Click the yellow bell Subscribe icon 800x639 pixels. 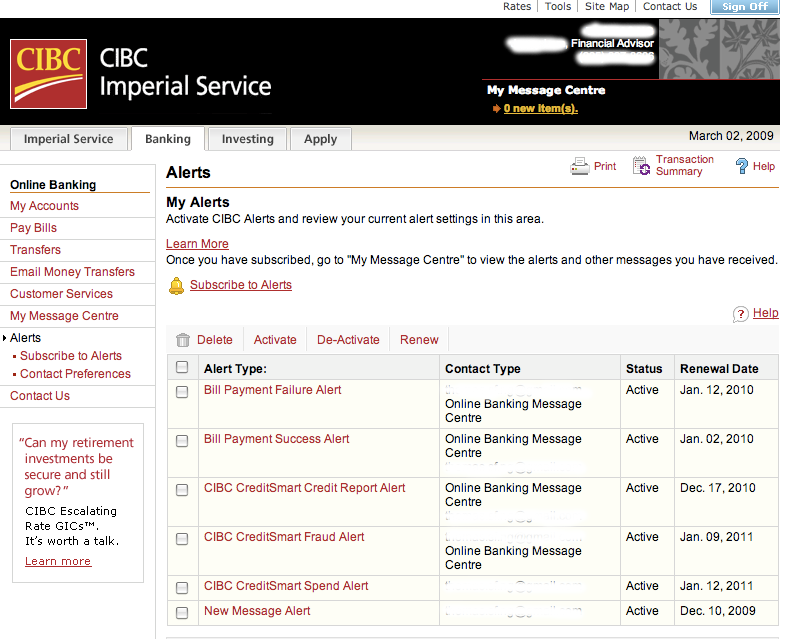click(x=176, y=285)
